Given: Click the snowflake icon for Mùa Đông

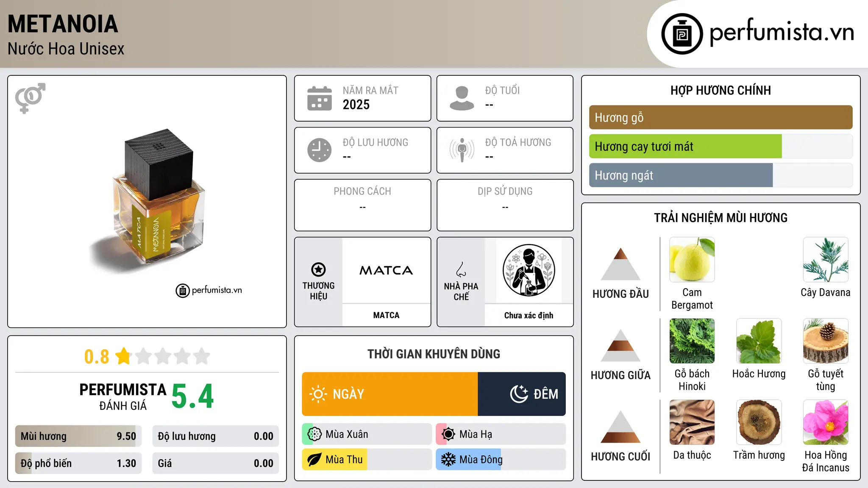Looking at the screenshot, I should click(x=448, y=460).
